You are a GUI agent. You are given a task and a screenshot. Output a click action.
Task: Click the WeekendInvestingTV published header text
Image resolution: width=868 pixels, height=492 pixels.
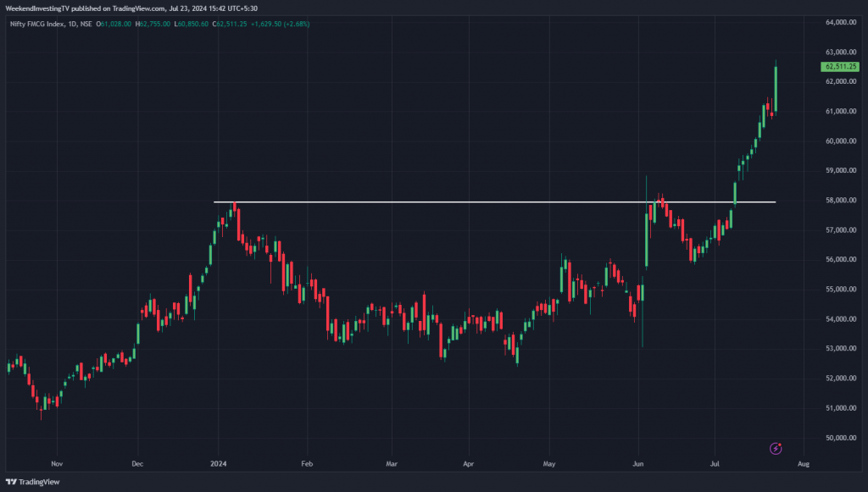click(131, 8)
